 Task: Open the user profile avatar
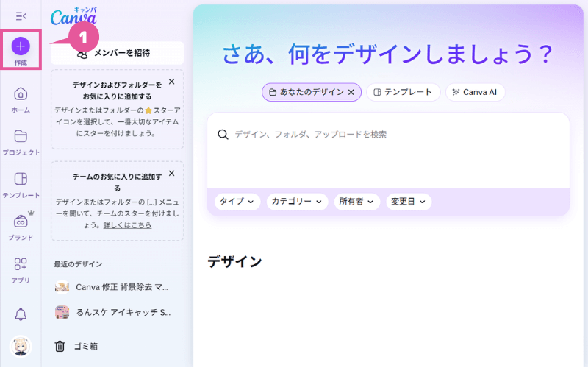(21, 346)
